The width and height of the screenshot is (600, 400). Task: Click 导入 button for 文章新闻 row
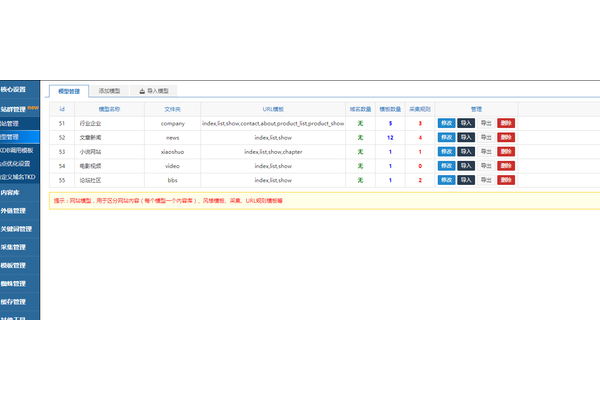(x=466, y=137)
